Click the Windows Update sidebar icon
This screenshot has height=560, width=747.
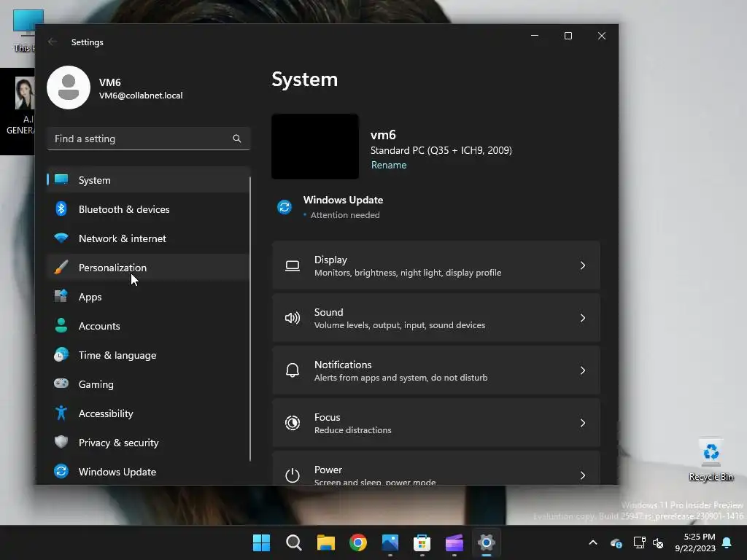click(61, 471)
